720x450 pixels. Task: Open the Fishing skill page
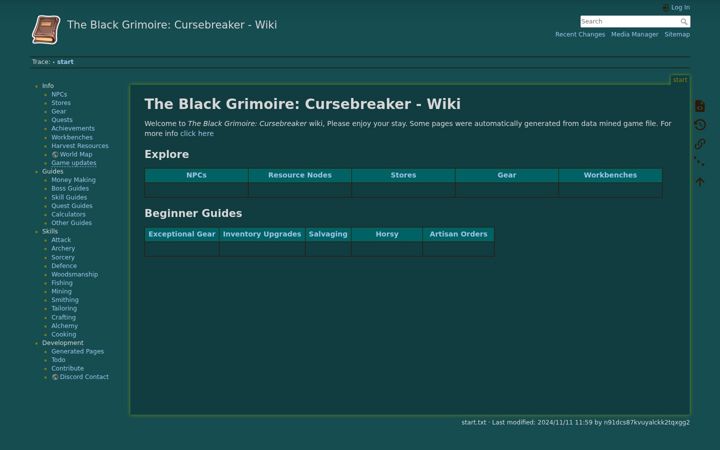[62, 283]
